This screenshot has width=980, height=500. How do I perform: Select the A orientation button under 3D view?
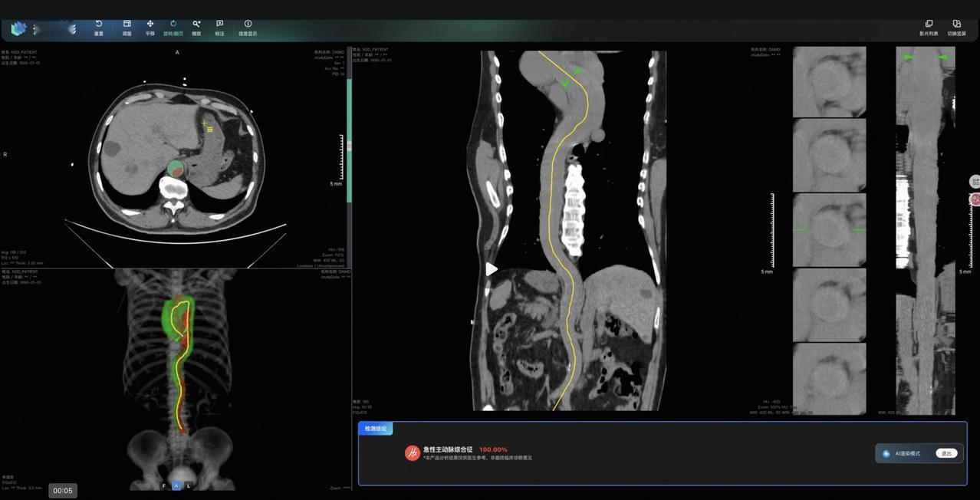(x=176, y=485)
